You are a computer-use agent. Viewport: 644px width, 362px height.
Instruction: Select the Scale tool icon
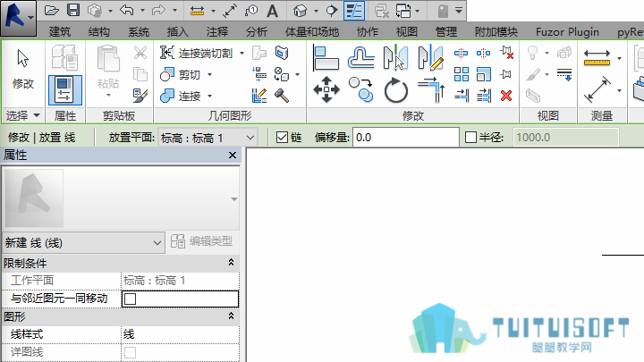483,74
